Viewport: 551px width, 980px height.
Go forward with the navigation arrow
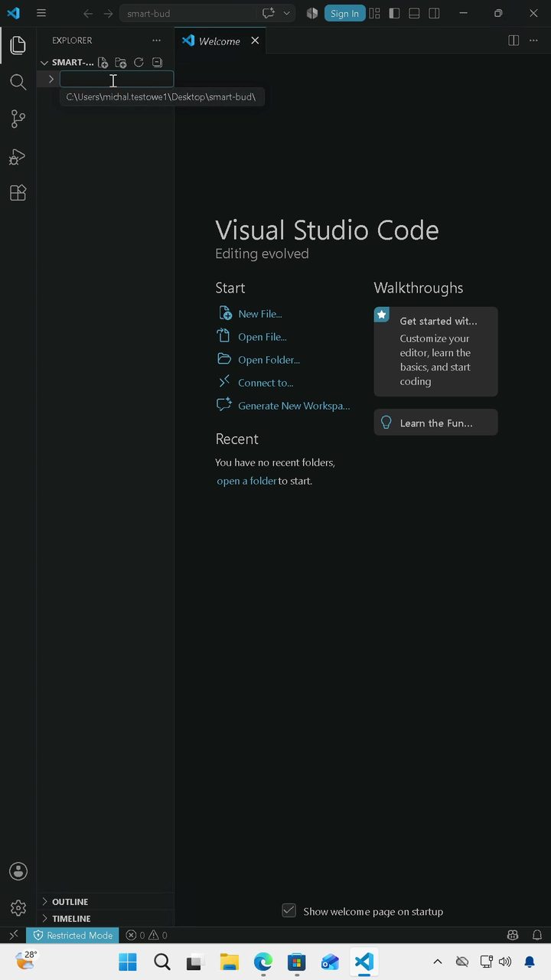(x=108, y=13)
